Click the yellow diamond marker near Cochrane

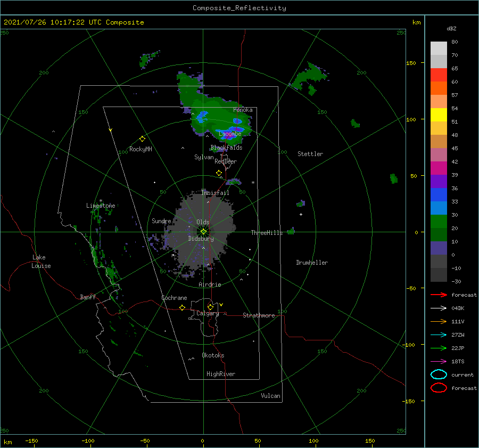point(182,307)
